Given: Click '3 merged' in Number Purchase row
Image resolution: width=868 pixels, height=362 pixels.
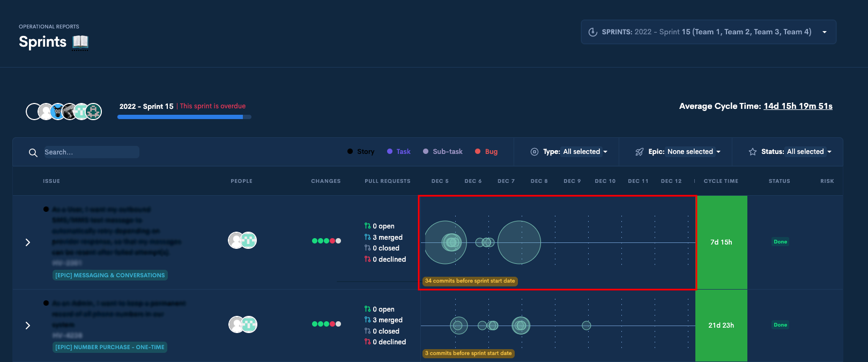Looking at the screenshot, I should [383, 320].
